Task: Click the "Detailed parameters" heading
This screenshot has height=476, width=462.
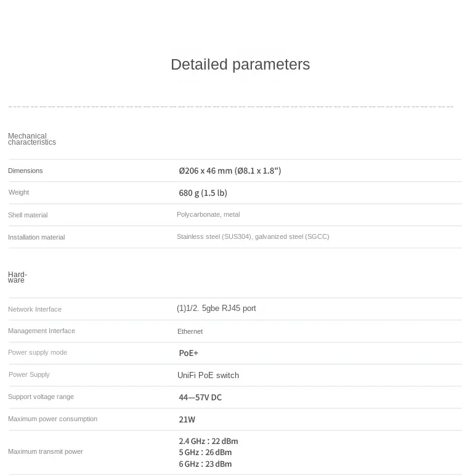Action: click(x=240, y=65)
